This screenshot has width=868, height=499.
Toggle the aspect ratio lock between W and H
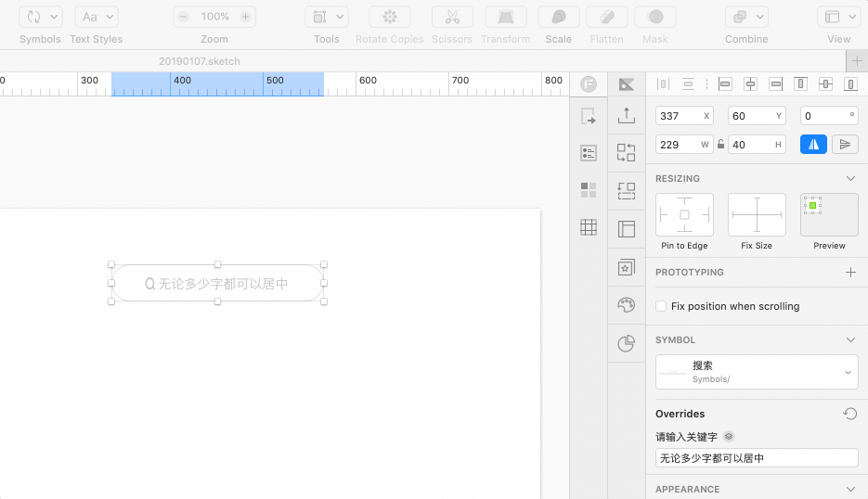click(720, 144)
